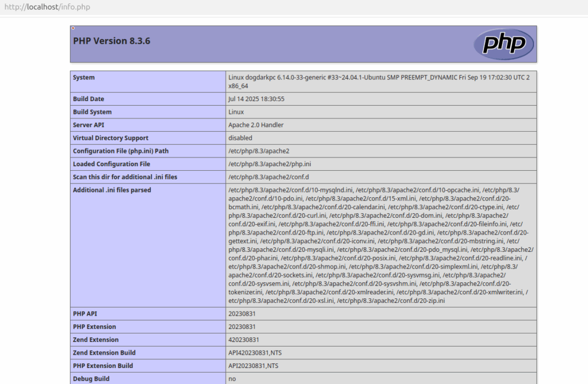Click the PHP Version 8.3.6 heading
Viewport: 588px width, 384px height.
click(111, 41)
